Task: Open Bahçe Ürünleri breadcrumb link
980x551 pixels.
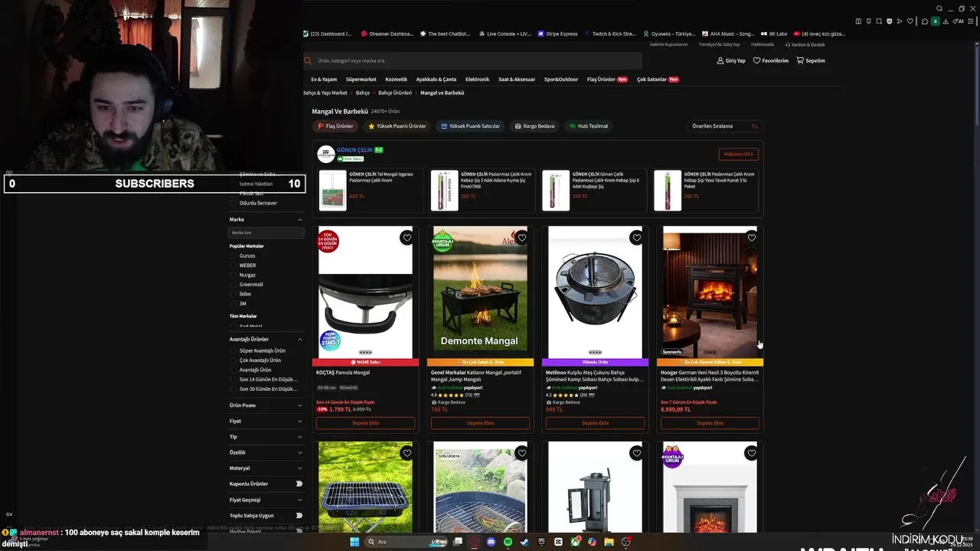Action: 395,93
